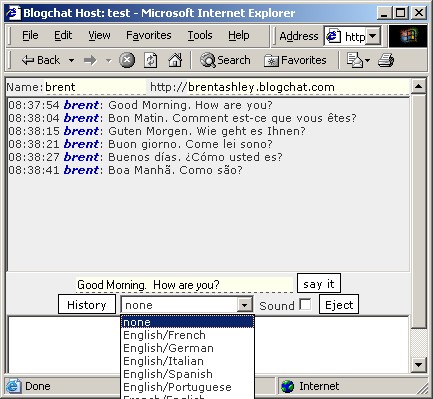Screen dimensions: 433x399
Task: Select English/Spanish translation option
Action: click(x=187, y=374)
